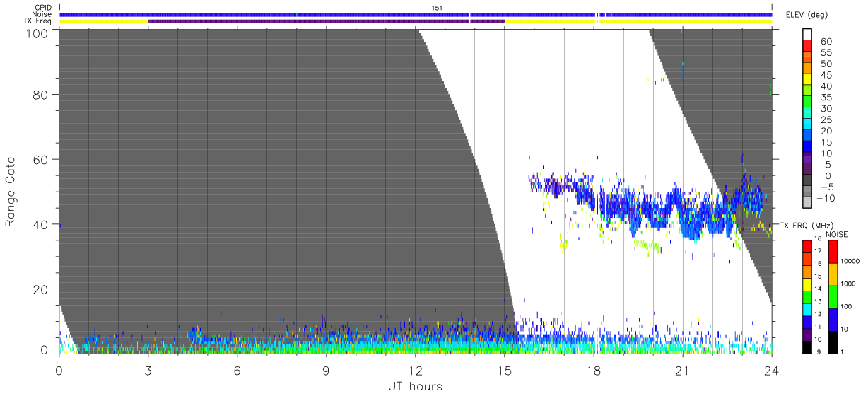Screen dimensions: 868x401
Task: Click the black swatch of the TX FRQ colorbar
Action: pyautogui.click(x=807, y=347)
